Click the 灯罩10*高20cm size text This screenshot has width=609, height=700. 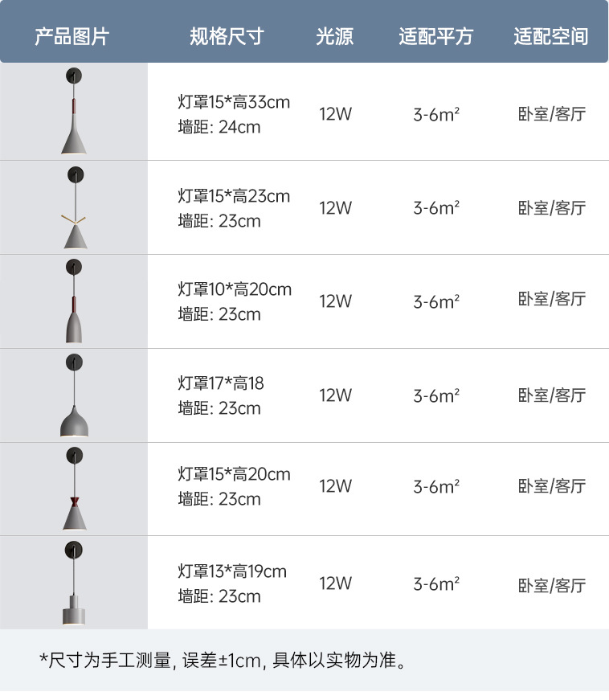pyautogui.click(x=235, y=289)
